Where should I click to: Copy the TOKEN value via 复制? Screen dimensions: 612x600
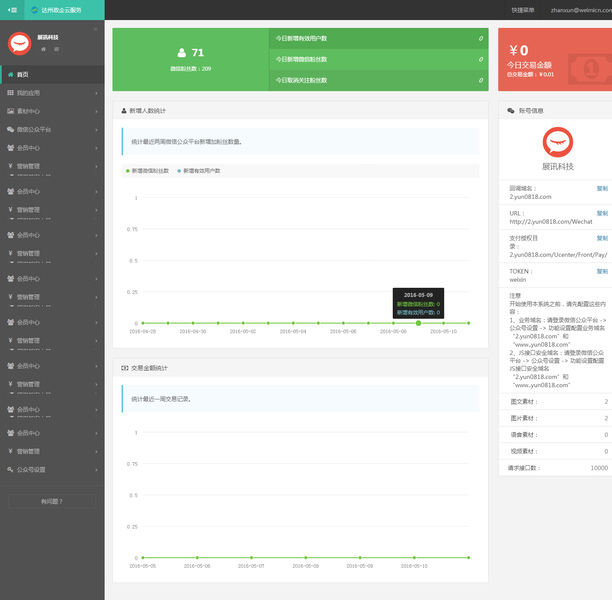click(602, 271)
